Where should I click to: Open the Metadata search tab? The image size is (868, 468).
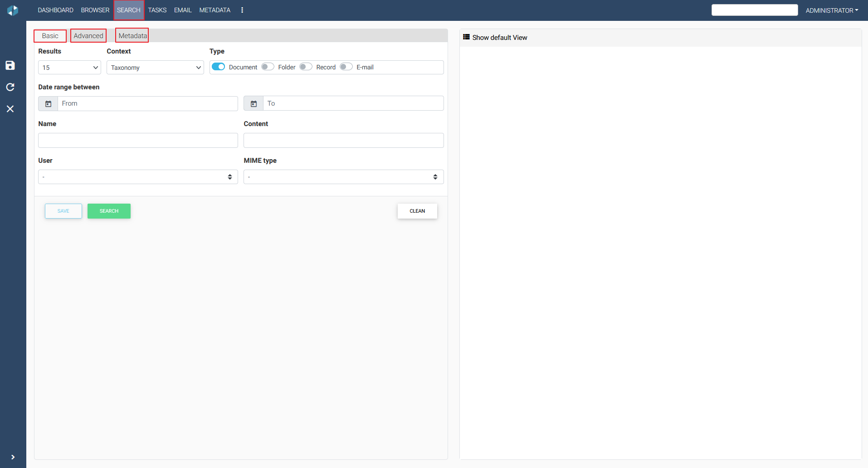click(x=132, y=36)
